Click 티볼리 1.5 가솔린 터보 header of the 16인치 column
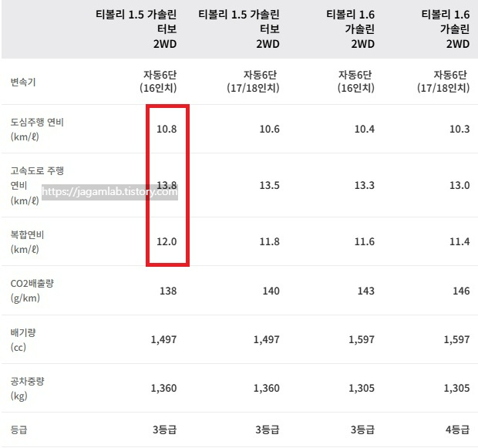The width and height of the screenshot is (478, 448). point(136,29)
